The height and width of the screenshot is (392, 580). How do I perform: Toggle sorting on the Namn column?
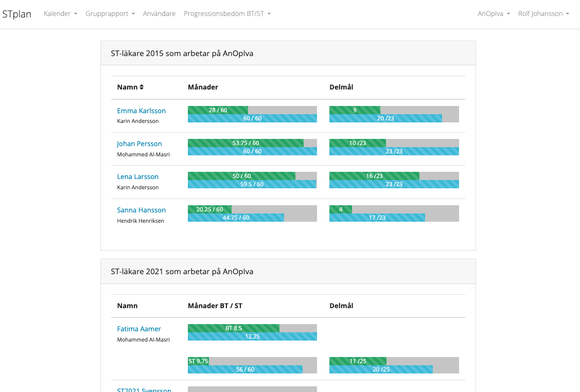(130, 87)
